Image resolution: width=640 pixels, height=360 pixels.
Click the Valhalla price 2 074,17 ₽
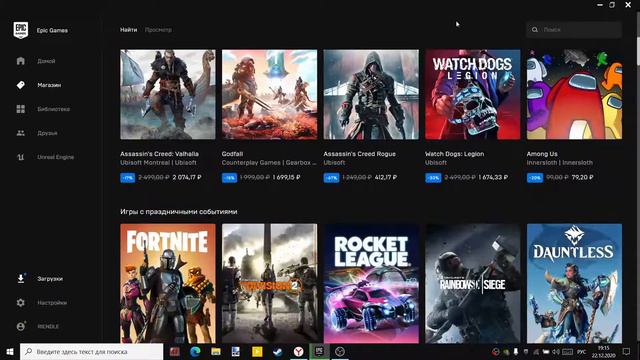(x=187, y=178)
